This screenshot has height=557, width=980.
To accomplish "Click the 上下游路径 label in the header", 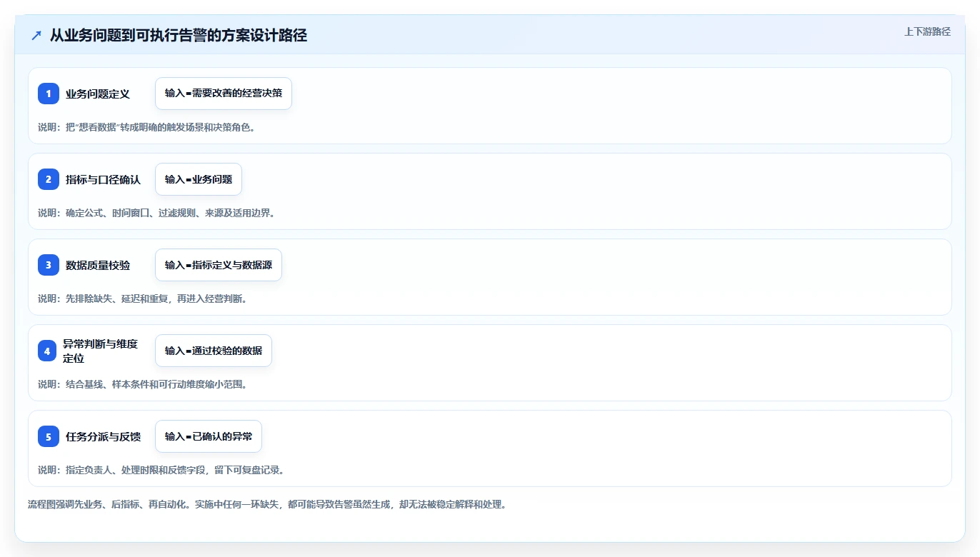I will coord(927,31).
